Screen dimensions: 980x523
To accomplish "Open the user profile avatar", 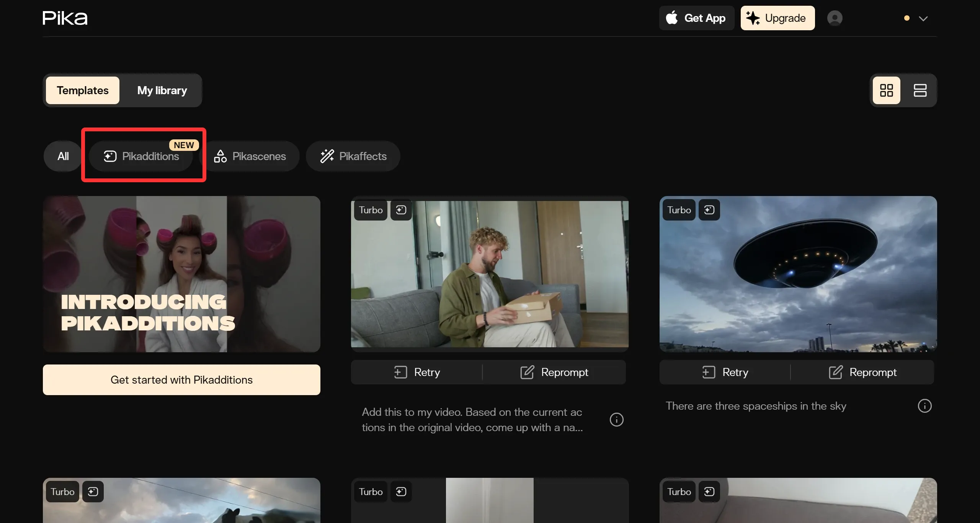I will pos(835,18).
